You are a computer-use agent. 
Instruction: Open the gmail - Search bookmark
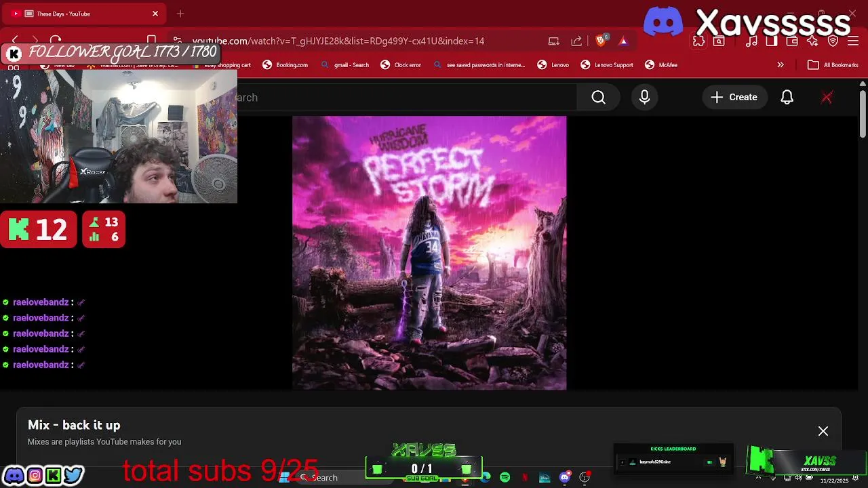[345, 65]
